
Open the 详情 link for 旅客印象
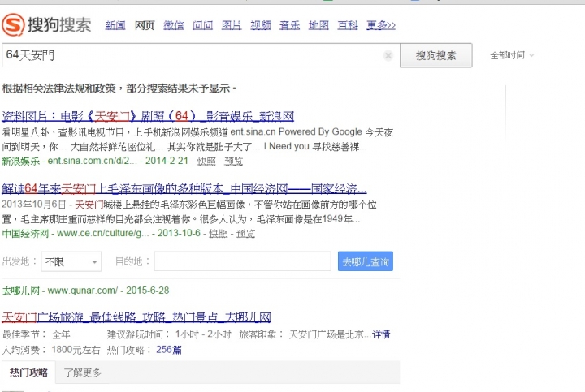click(381, 334)
